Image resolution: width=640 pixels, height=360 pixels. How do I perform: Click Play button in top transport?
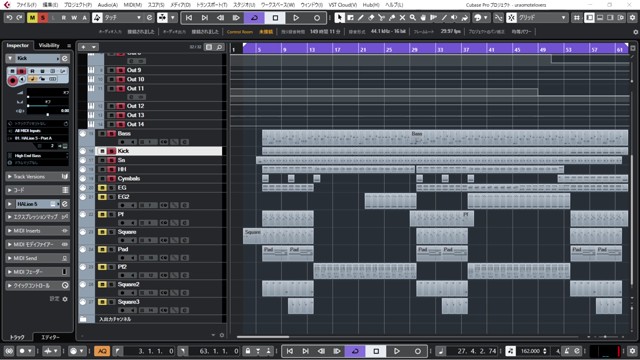[296, 18]
